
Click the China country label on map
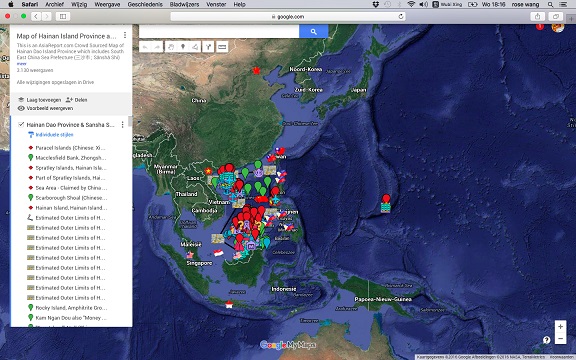(199, 100)
